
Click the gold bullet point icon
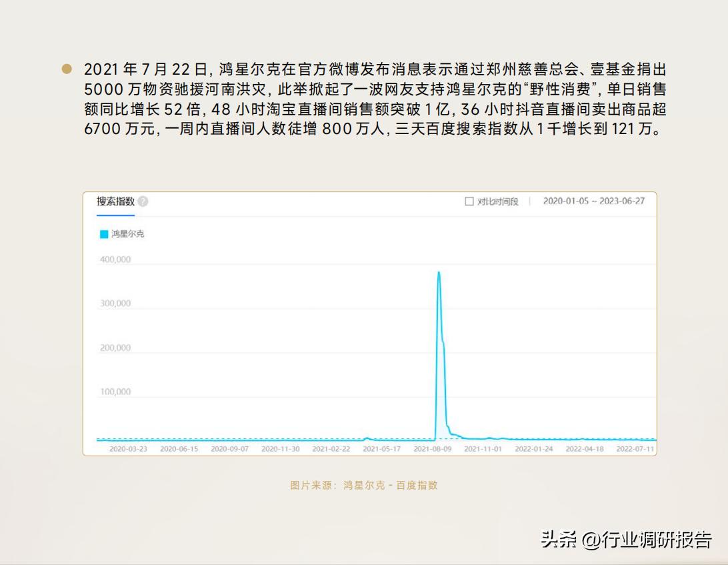(x=65, y=67)
